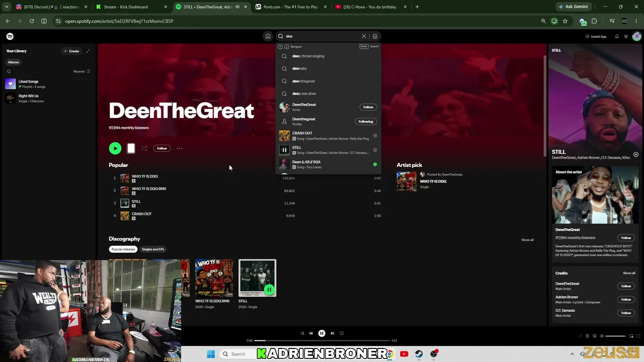The image size is (644, 362).
Task: Follow Adrien Broner in Credits
Action: (x=626, y=299)
